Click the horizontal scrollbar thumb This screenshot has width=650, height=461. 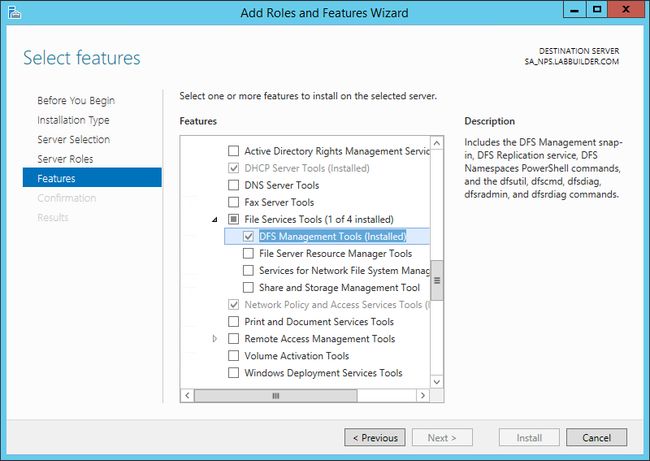[x=276, y=395]
